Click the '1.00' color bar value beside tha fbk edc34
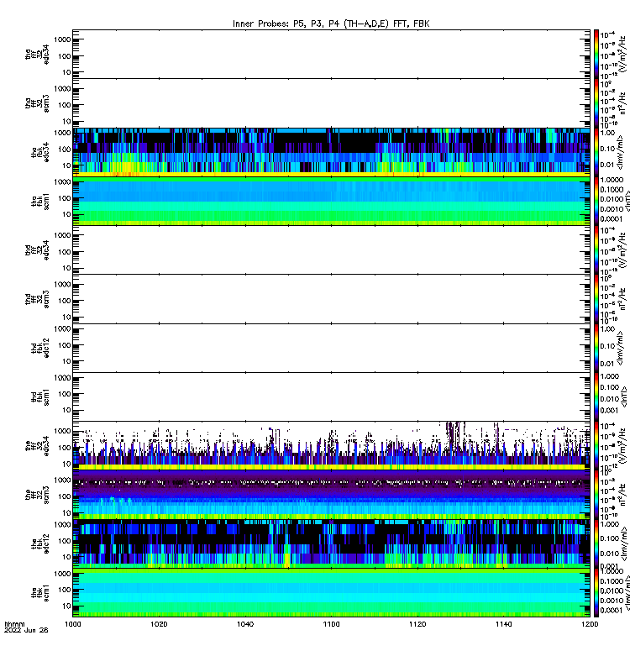The image size is (630, 672). pos(607,134)
